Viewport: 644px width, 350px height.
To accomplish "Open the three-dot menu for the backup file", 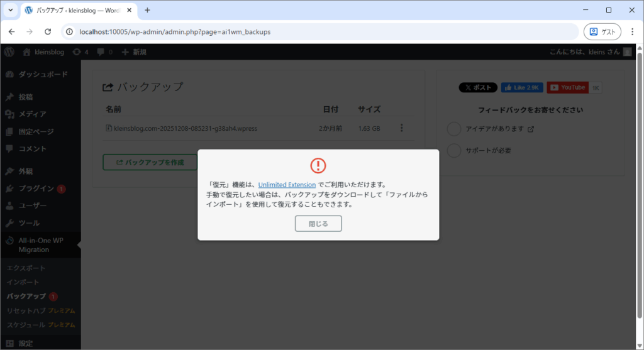I will pos(402,128).
